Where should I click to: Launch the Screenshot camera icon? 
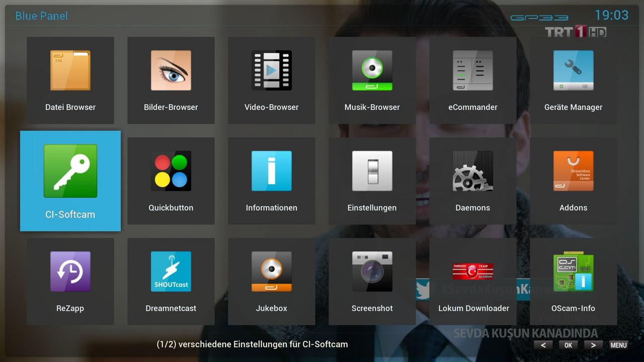(x=372, y=271)
